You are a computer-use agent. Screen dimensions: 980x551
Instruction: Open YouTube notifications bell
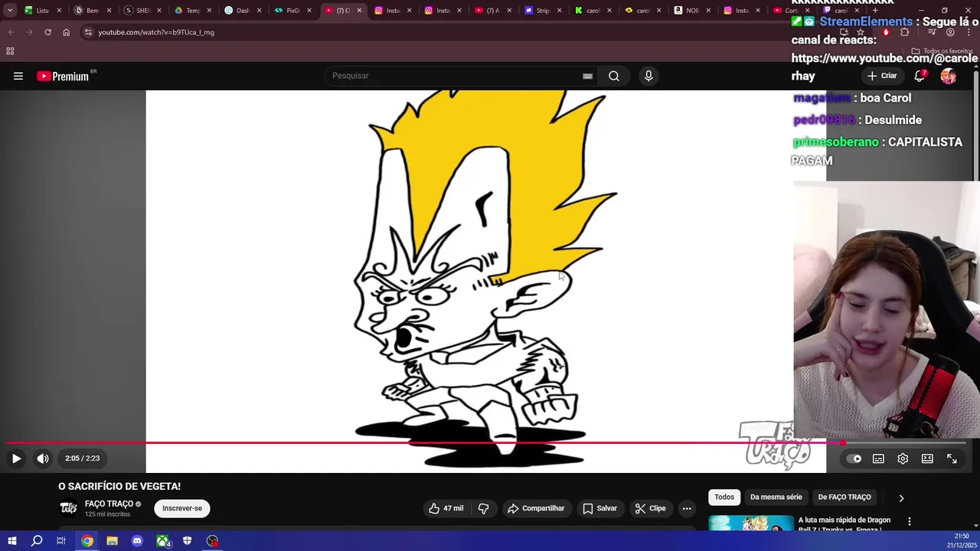pos(920,76)
